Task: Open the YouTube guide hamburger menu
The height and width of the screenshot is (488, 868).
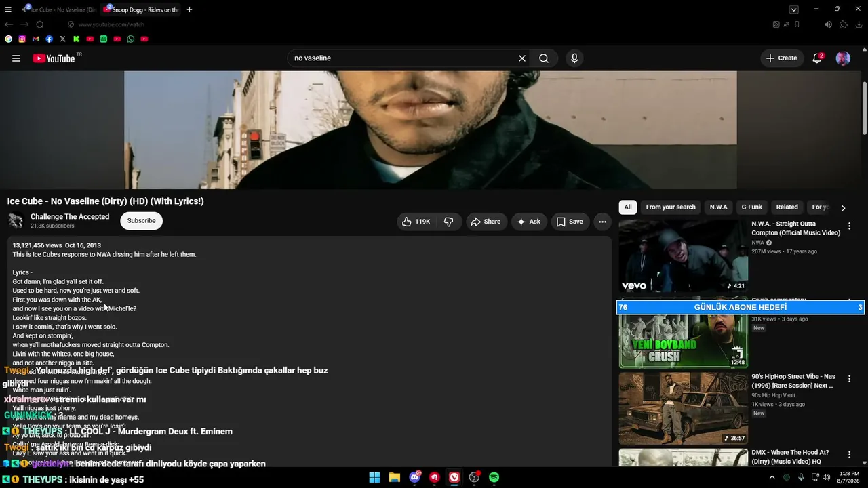Action: coord(16,58)
